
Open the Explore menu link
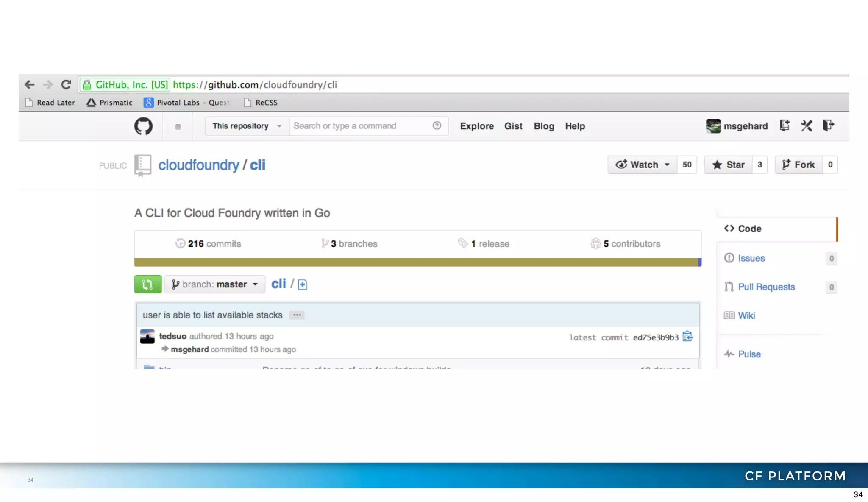pyautogui.click(x=476, y=126)
